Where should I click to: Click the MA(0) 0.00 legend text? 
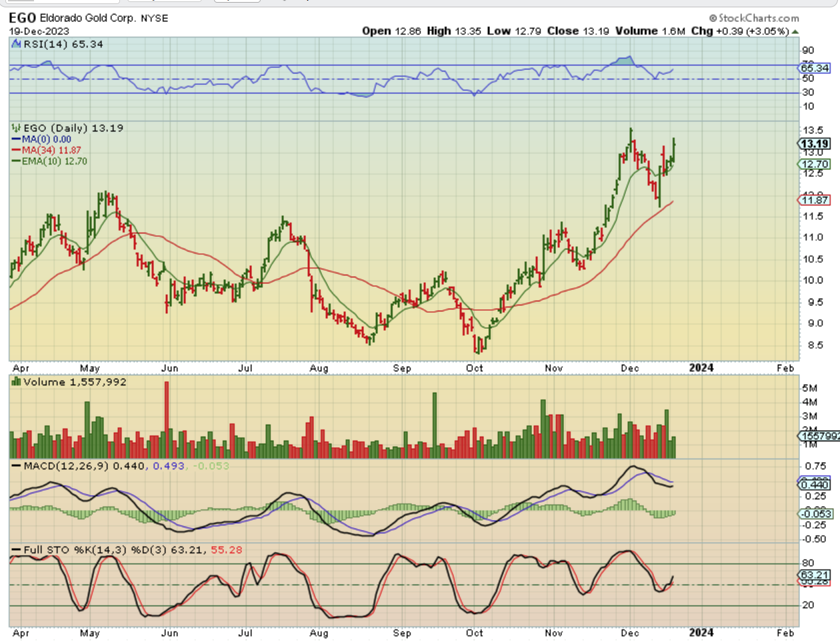click(46, 139)
